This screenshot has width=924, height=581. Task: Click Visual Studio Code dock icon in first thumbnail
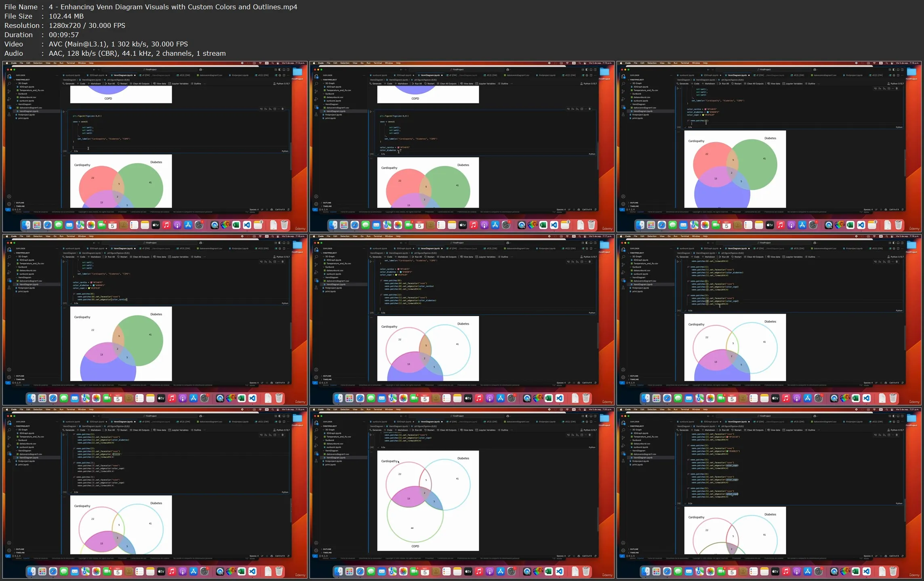pyautogui.click(x=247, y=225)
